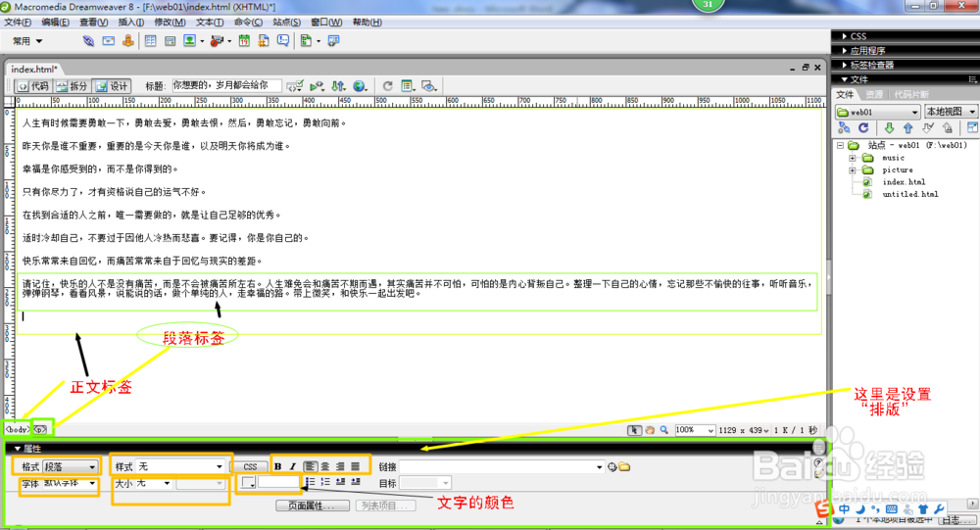
Task: Open untitled.html in files tree
Action: (x=909, y=194)
